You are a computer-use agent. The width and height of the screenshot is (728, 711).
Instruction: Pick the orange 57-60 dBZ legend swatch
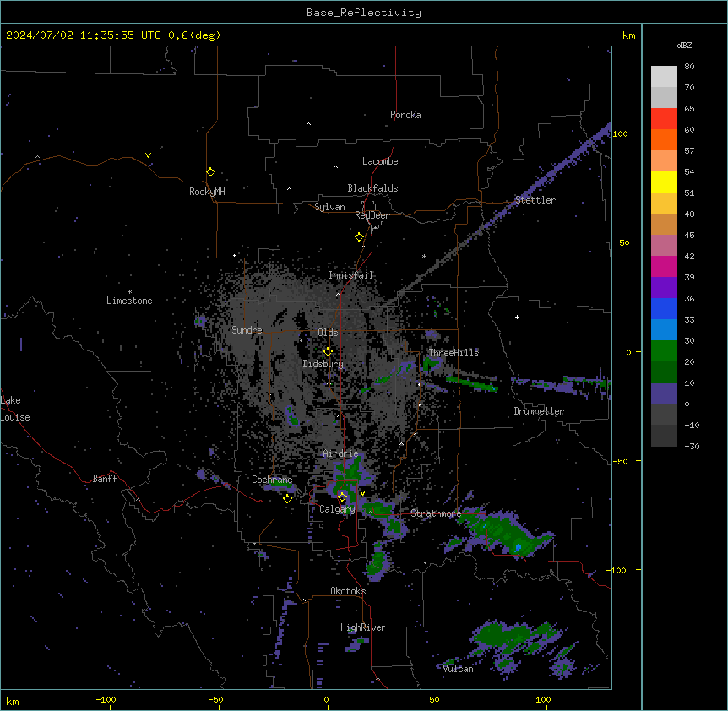pyautogui.click(x=664, y=139)
